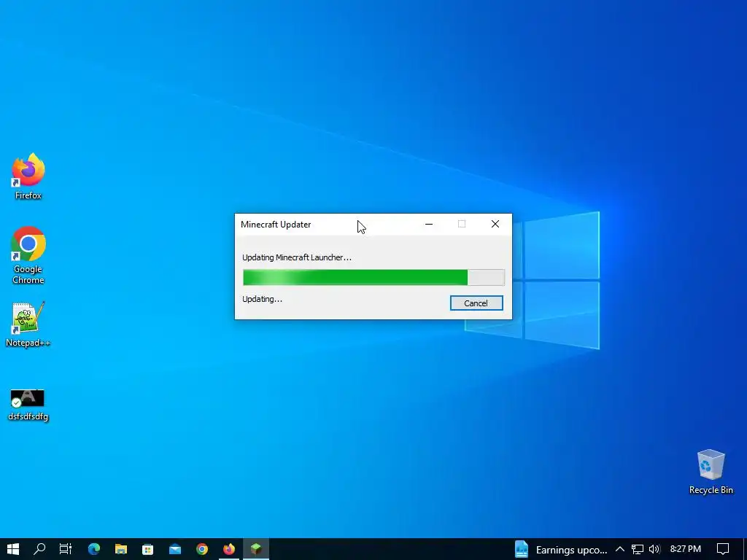747x560 pixels.
Task: Launch Microsoft Edge from the taskbar
Action: [94, 549]
